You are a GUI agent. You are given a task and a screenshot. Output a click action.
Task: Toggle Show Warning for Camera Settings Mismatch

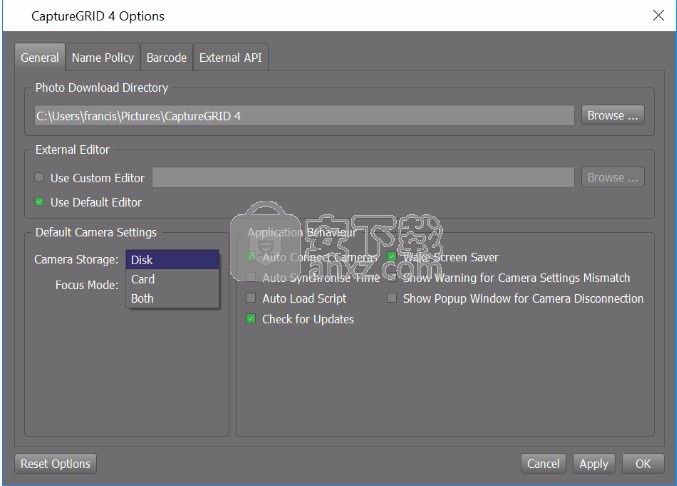click(392, 277)
